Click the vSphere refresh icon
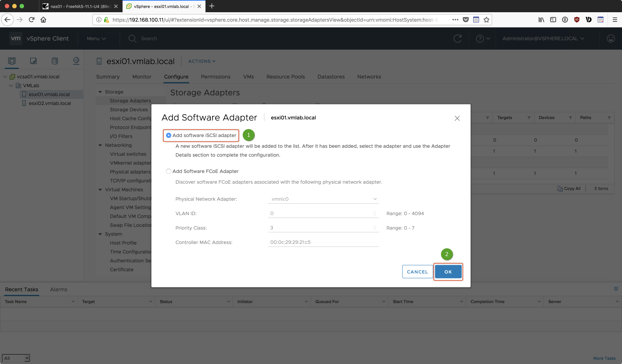This screenshot has height=364, width=622. tap(458, 39)
